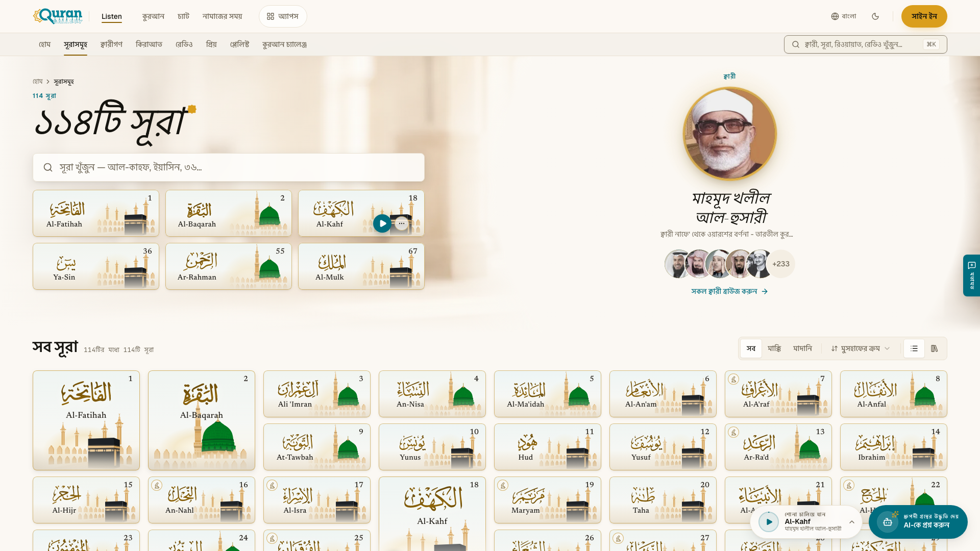The height and width of the screenshot is (551, 980).
Task: Play Al-Kahf from the featured card
Action: point(382,223)
